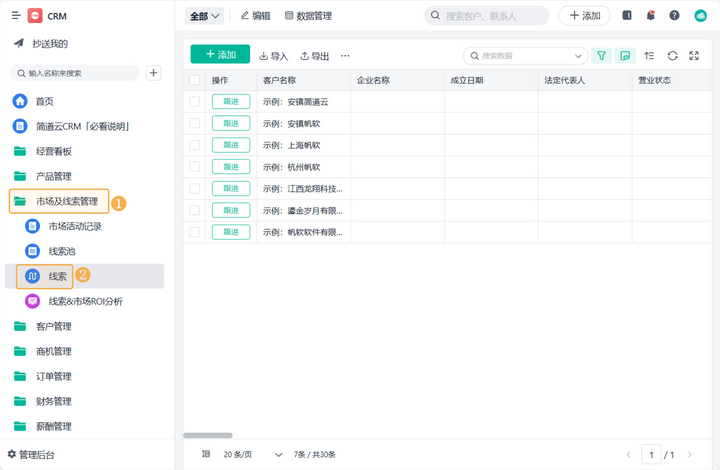The height and width of the screenshot is (470, 720).
Task: Open the sort order icon
Action: tap(649, 56)
